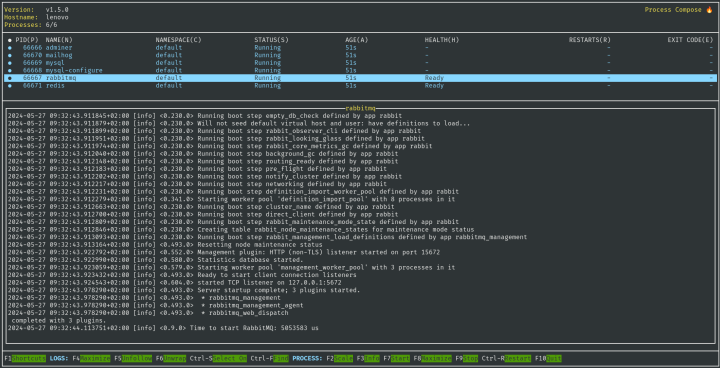Open the F3 Info for process
This screenshot has width=720, height=368.
368,358
